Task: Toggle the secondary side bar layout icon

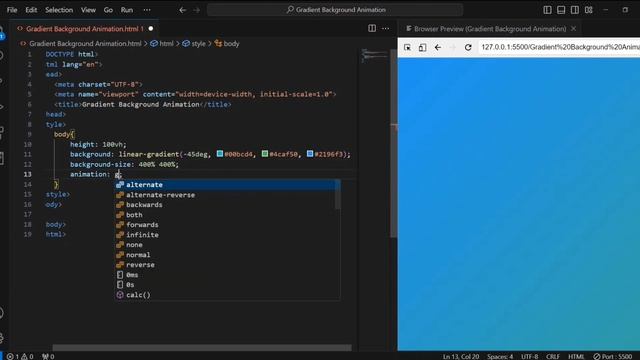Action: [x=575, y=10]
